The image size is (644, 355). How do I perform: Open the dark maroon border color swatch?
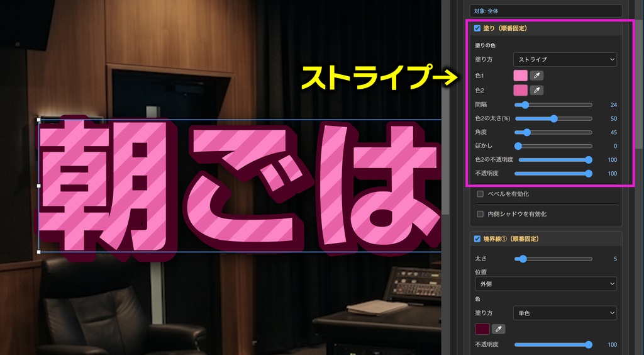(482, 329)
